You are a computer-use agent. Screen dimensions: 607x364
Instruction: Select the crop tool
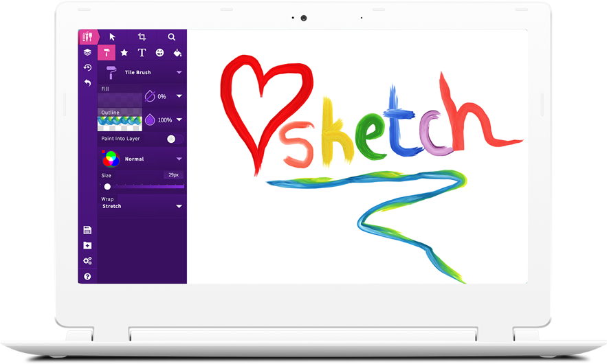[142, 37]
